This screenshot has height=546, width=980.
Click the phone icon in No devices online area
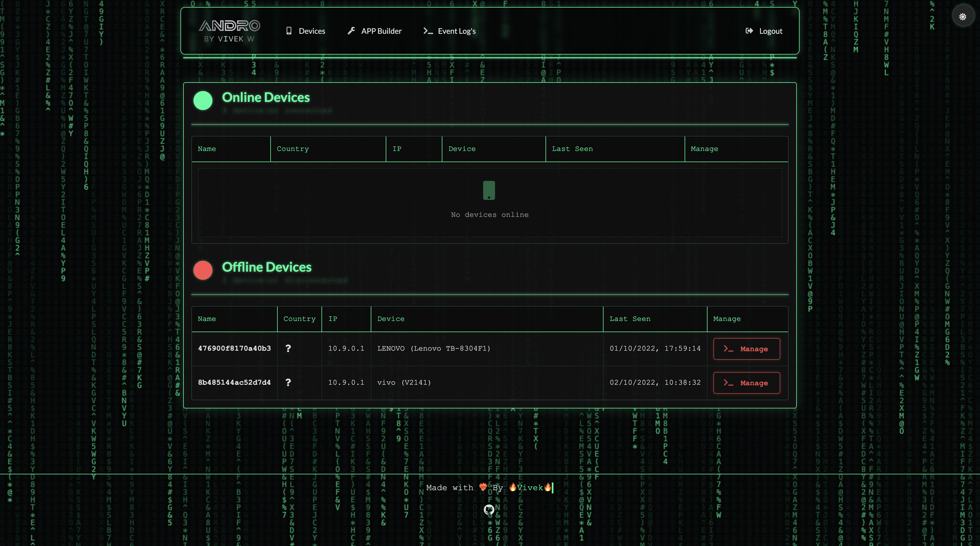[489, 190]
